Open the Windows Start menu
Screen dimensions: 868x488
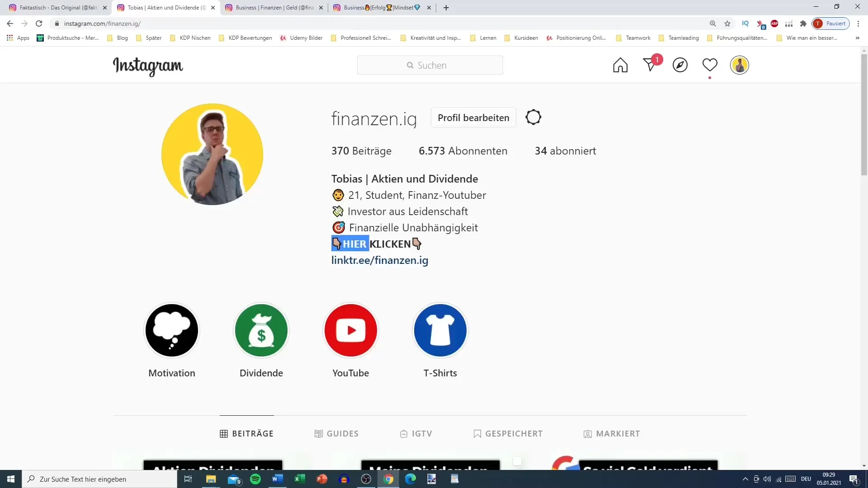click(x=11, y=479)
